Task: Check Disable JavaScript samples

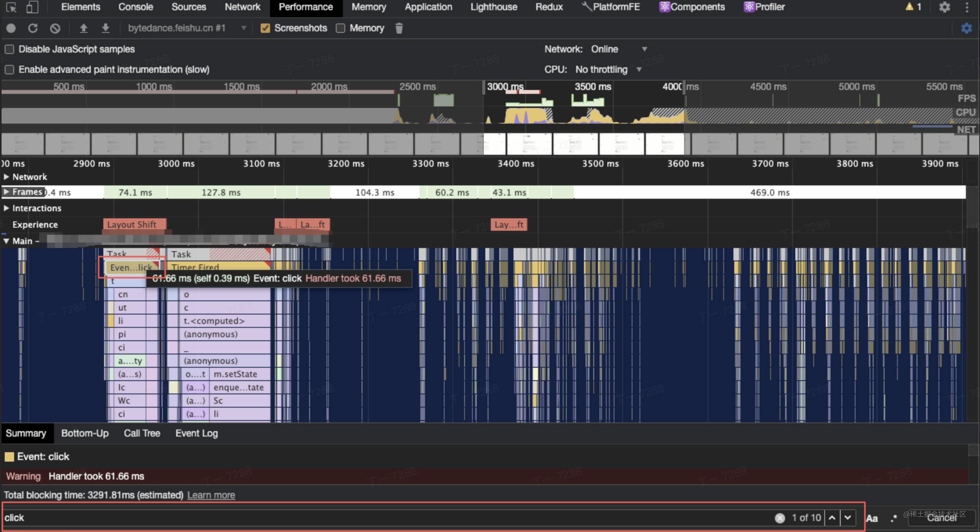Action: coord(9,49)
